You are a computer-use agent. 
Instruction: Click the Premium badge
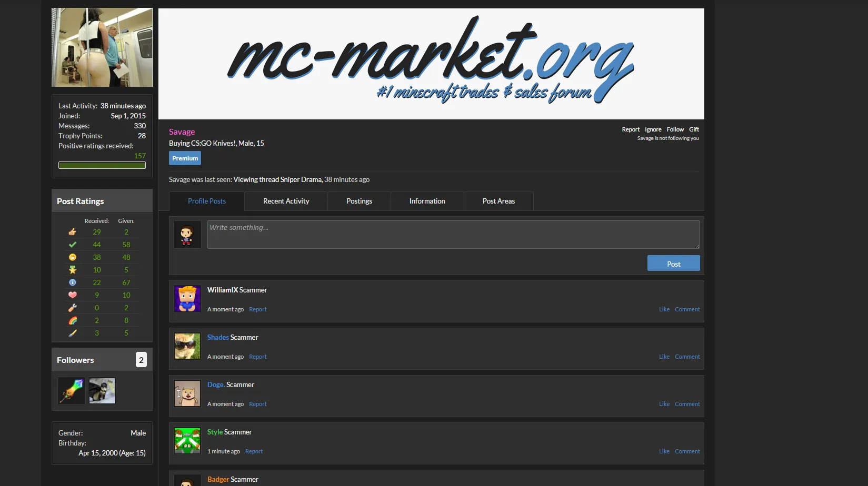pyautogui.click(x=185, y=158)
